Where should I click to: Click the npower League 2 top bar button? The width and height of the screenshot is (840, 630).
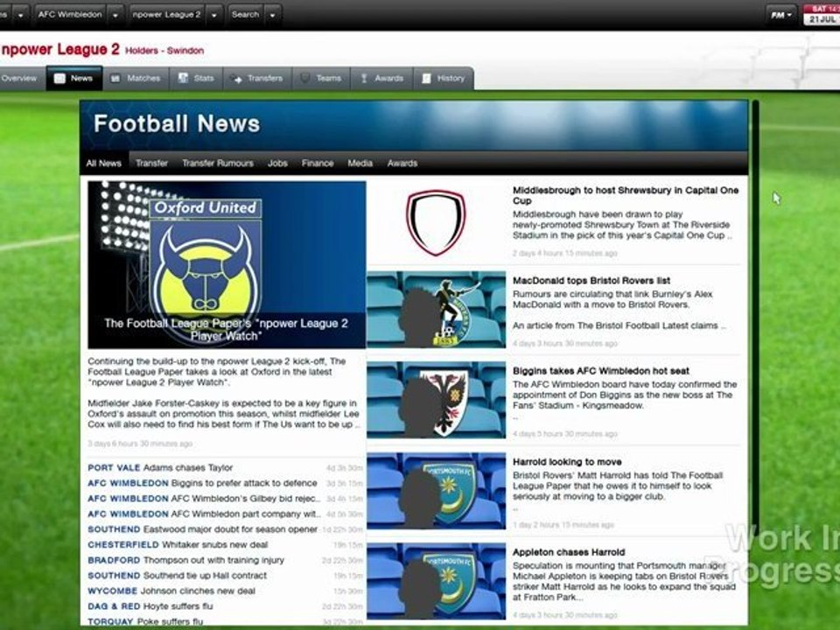pos(166,15)
